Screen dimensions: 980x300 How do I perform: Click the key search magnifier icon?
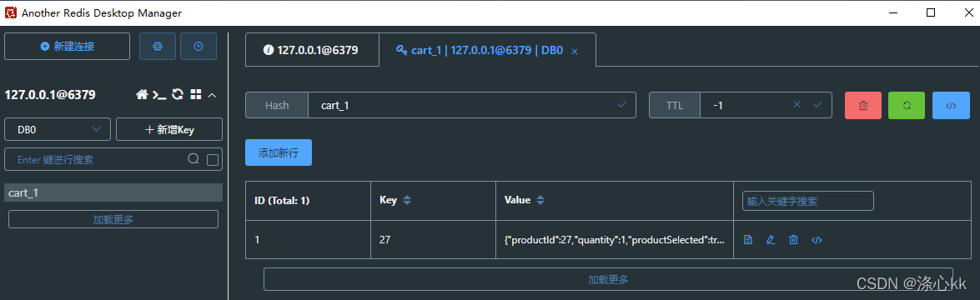(x=193, y=158)
